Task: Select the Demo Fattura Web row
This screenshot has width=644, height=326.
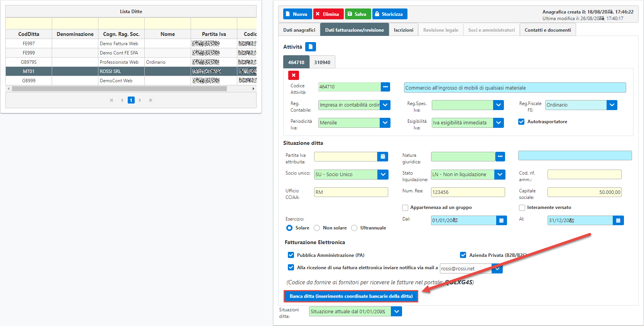Action: tap(131, 44)
